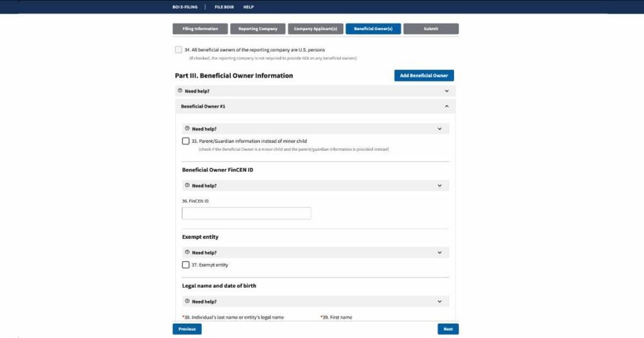Click the Next button

coord(448,329)
